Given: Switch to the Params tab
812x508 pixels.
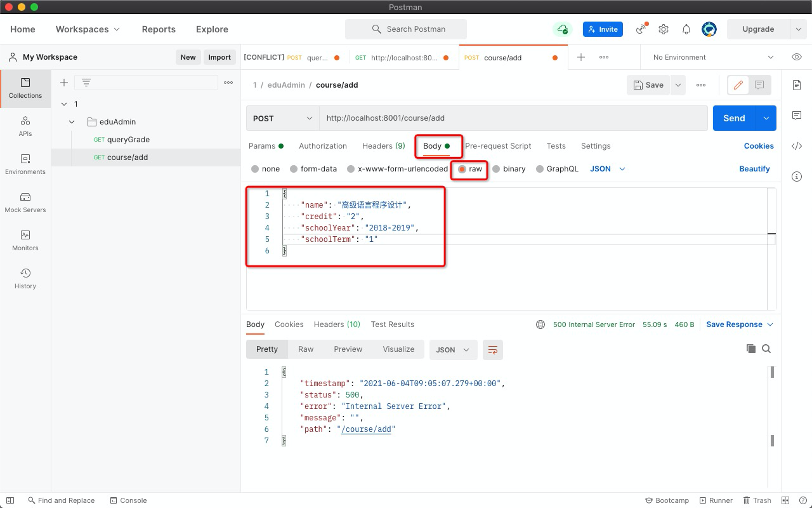Looking at the screenshot, I should coord(266,146).
